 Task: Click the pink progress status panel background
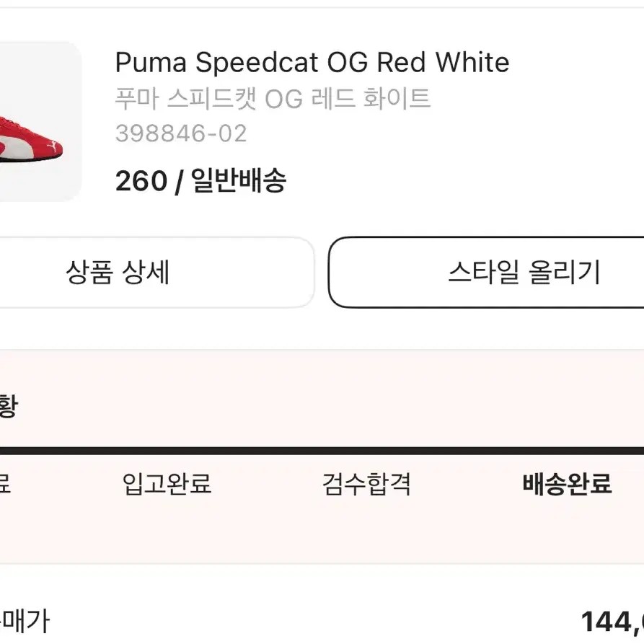point(322,456)
